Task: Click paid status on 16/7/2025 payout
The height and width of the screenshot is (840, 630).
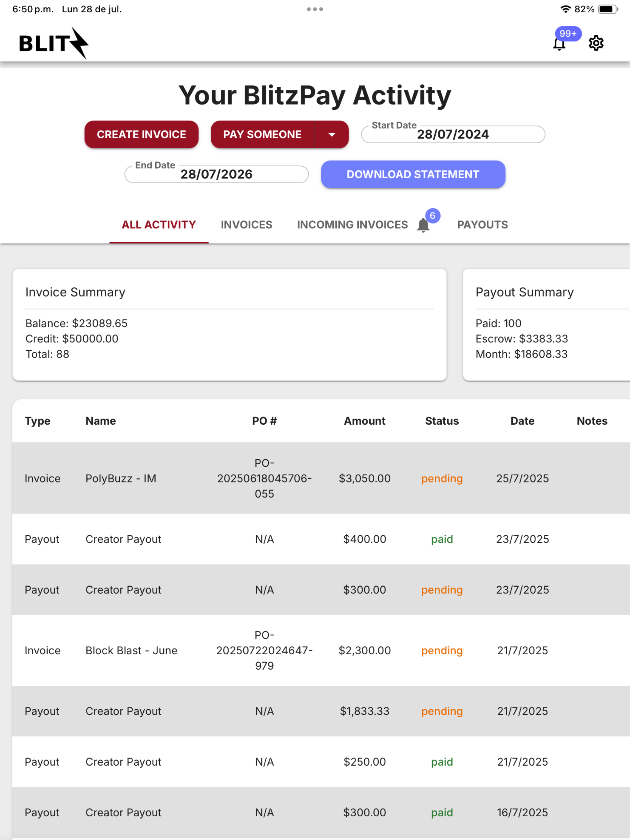Action: click(x=442, y=813)
